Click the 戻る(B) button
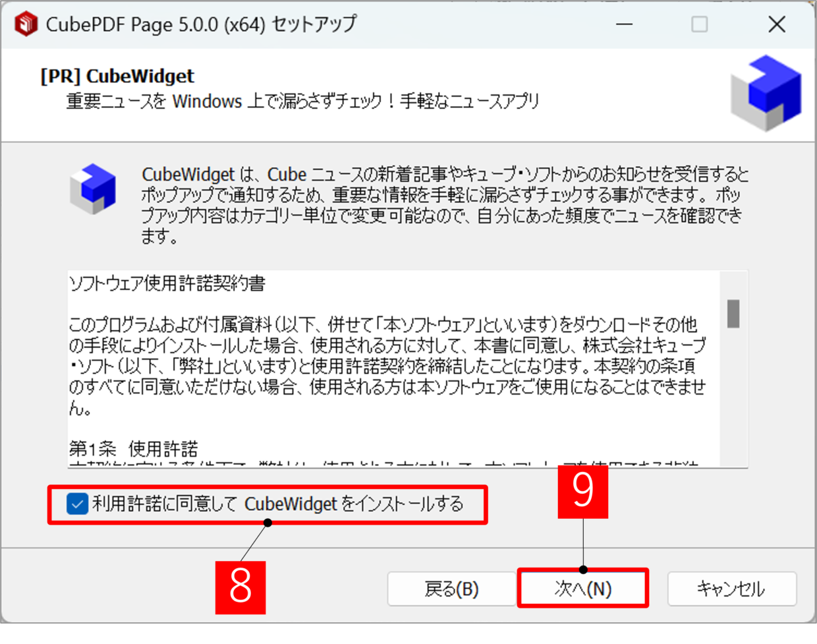 (x=451, y=588)
